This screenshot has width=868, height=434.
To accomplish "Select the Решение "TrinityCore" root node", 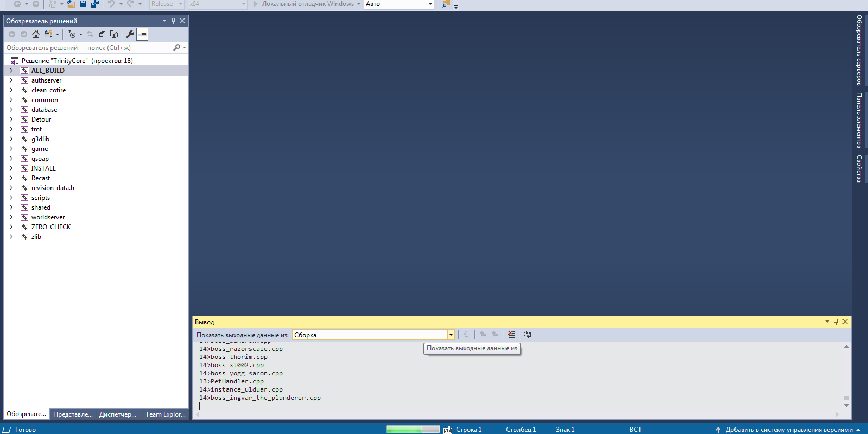I will pyautogui.click(x=77, y=61).
